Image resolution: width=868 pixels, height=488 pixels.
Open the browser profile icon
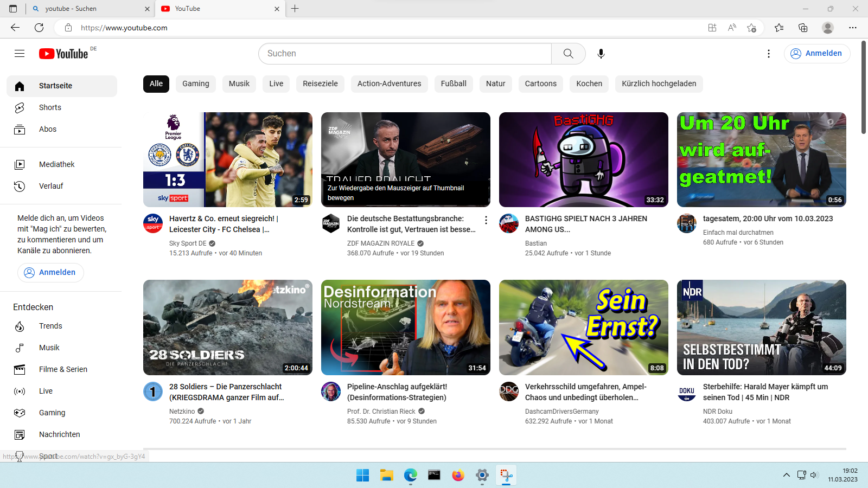click(x=828, y=28)
